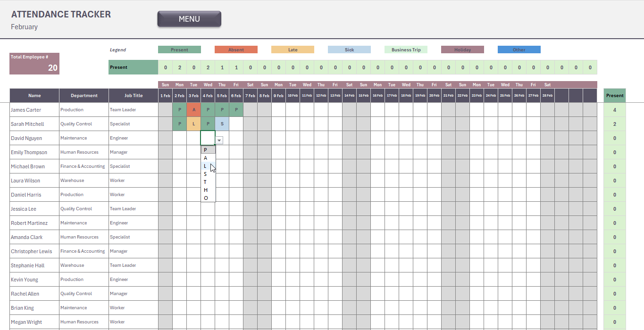This screenshot has width=644, height=330.
Task: Click the light blue Sick legend swatch
Action: tap(349, 49)
